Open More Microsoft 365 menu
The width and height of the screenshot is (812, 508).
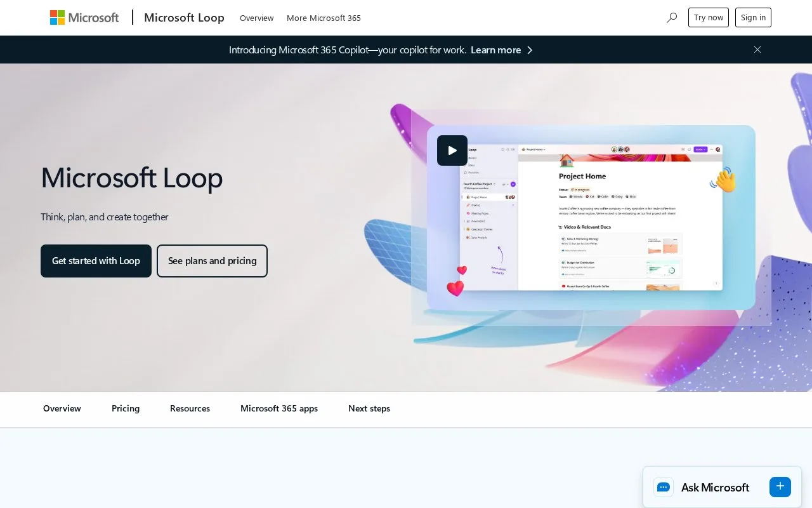point(324,18)
